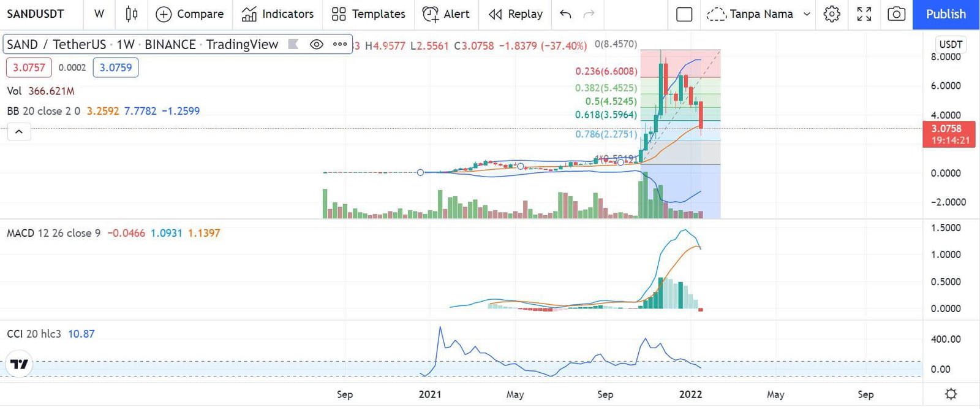Open the indicator Templates menu
This screenshot has height=409, width=980.
tap(368, 13)
